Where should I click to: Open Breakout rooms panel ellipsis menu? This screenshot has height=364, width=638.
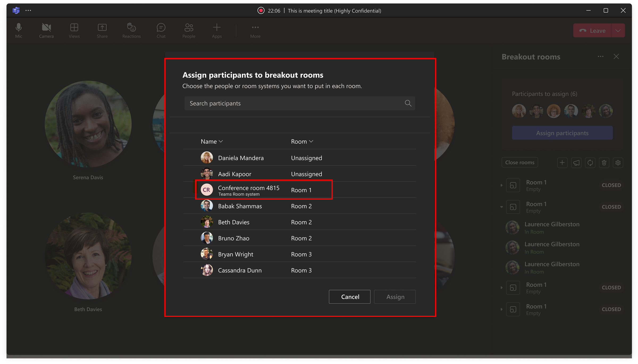click(601, 57)
